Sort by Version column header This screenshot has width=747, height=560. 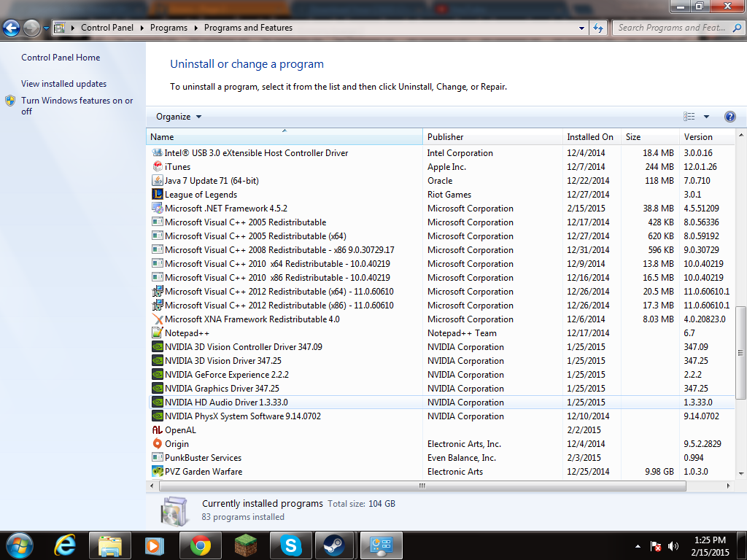[707, 136]
